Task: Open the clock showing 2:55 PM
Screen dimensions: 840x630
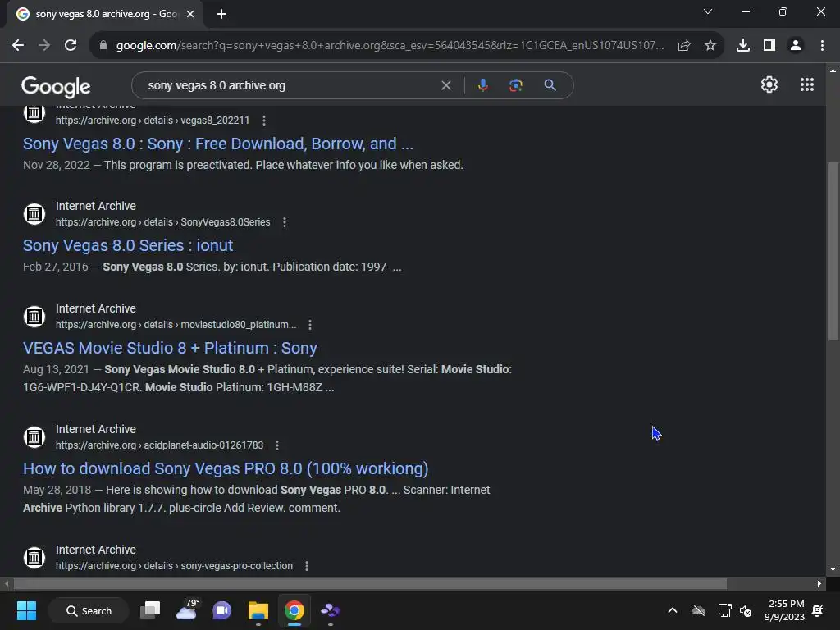Action: (784, 610)
